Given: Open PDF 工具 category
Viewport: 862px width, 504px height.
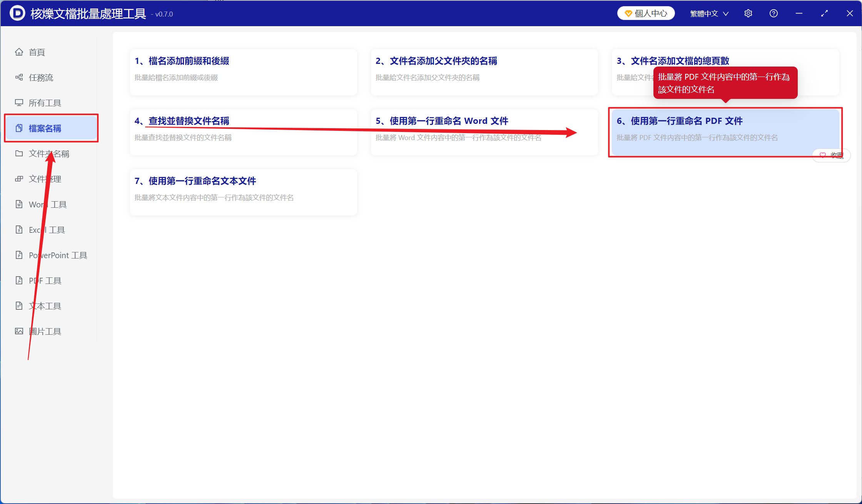Looking at the screenshot, I should [51, 280].
